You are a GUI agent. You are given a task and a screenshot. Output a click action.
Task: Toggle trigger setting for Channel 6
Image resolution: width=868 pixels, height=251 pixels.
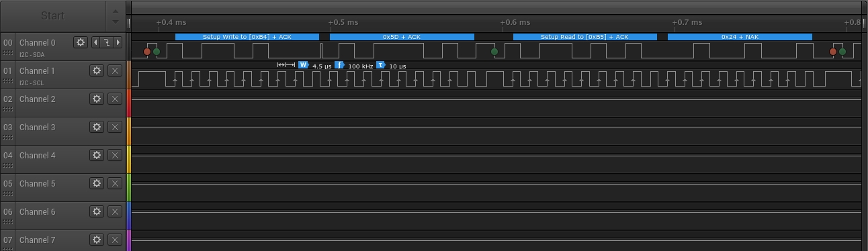pyautogui.click(x=115, y=211)
